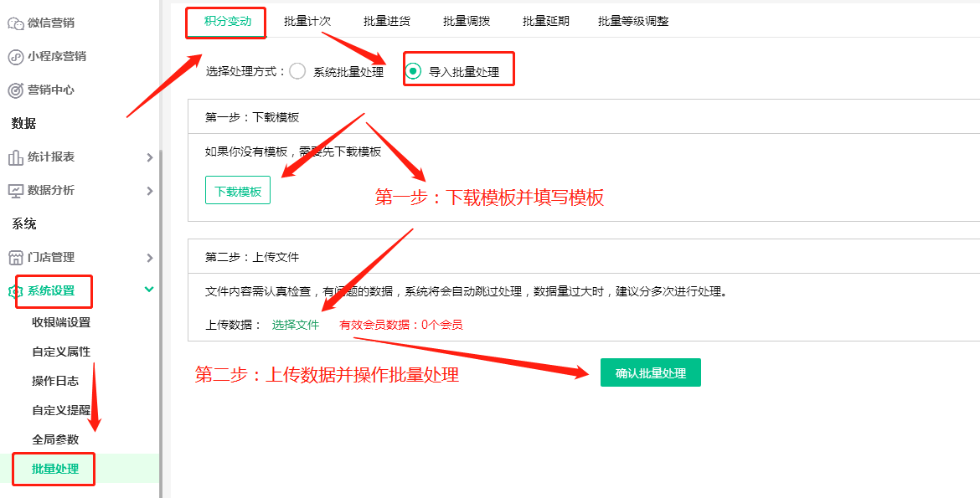Image resolution: width=980 pixels, height=498 pixels.
Task: Click the 数据分析 analysis icon
Action: 14,190
